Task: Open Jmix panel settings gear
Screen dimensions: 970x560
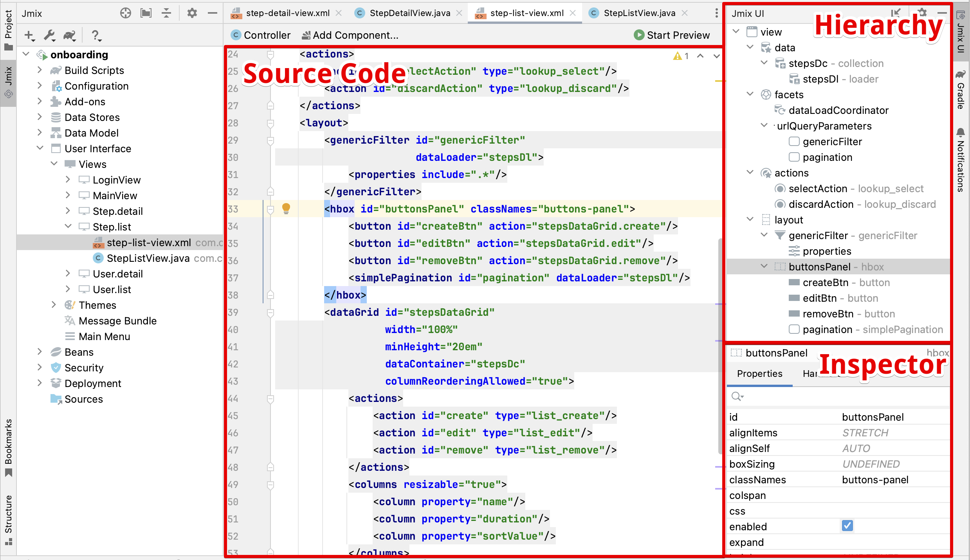Action: 192,13
